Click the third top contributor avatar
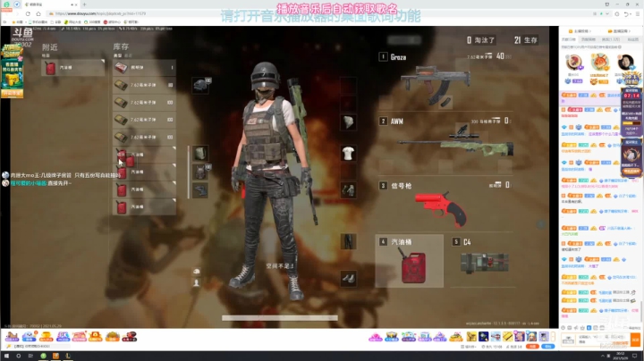 click(x=625, y=63)
